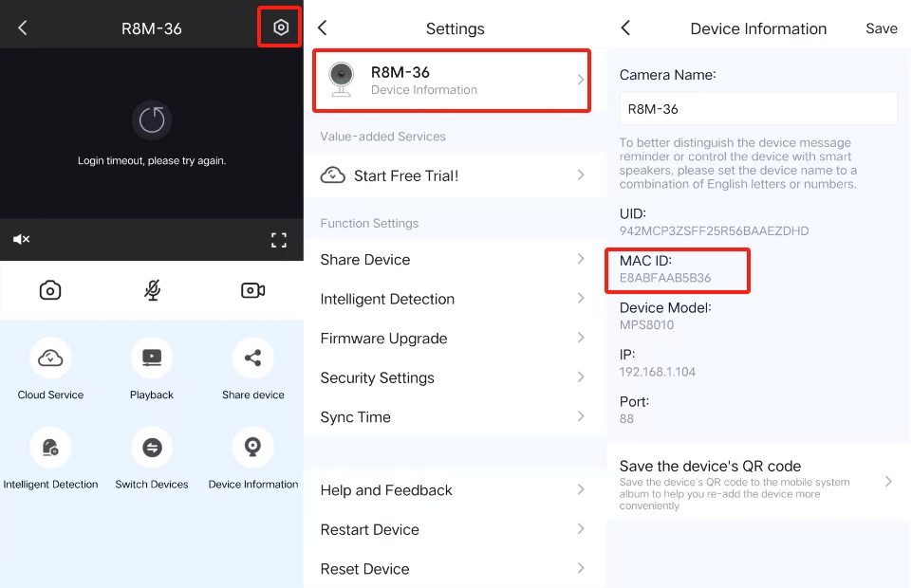Select Restart Device in Settings
Viewport: 912px width, 588px height.
[x=370, y=530]
